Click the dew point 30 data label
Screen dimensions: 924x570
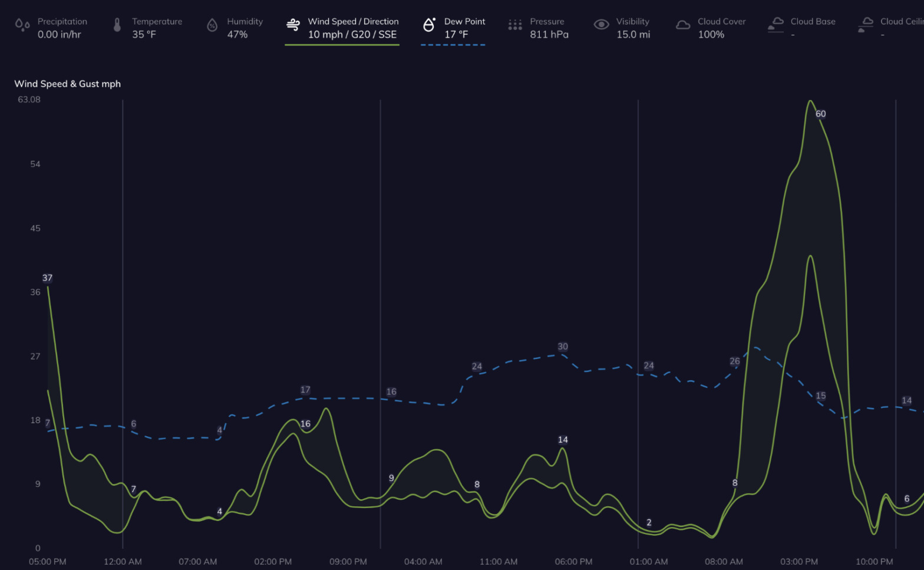[x=563, y=347]
